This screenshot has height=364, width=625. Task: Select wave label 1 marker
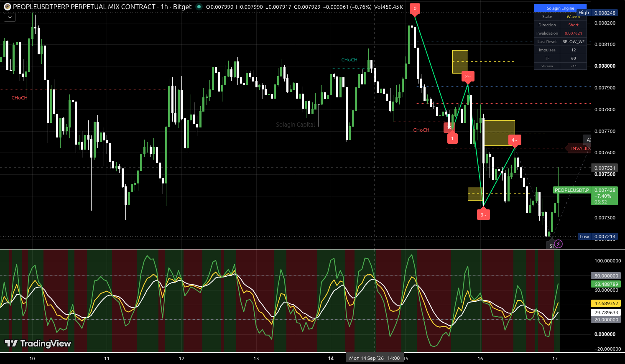coord(452,138)
